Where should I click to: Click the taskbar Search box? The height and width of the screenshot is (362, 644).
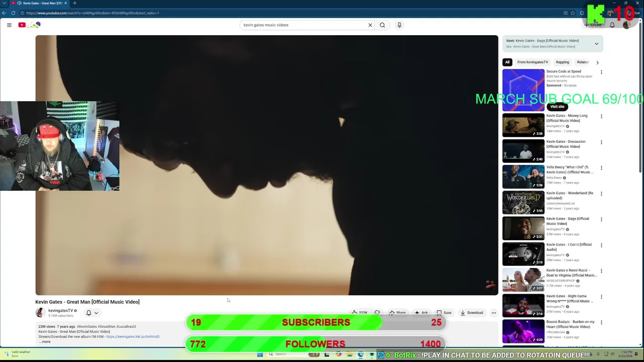(286, 354)
